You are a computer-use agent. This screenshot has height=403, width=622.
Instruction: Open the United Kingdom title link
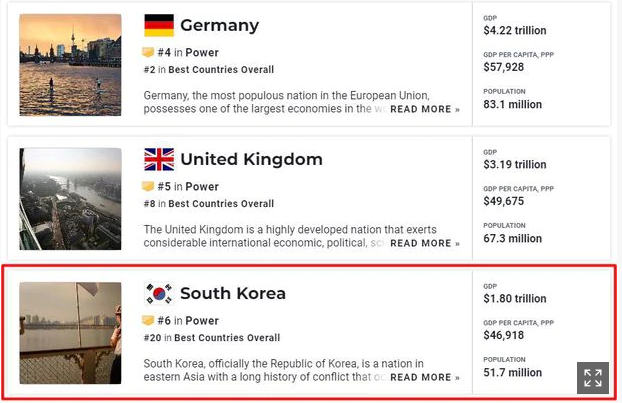coord(251,160)
